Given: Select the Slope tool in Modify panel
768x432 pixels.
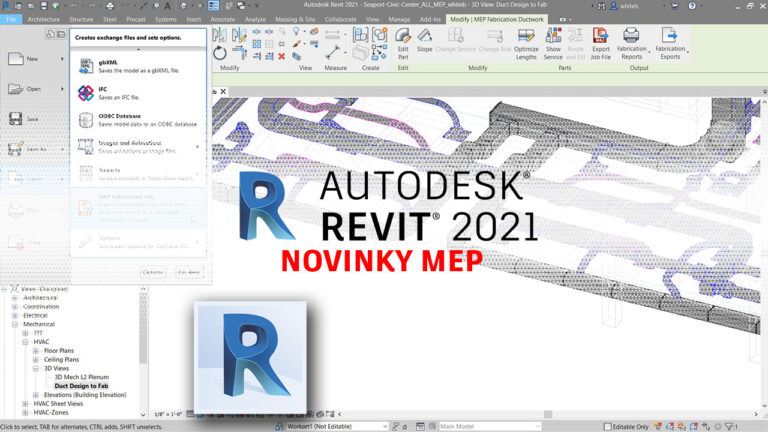Looking at the screenshot, I should click(x=425, y=40).
